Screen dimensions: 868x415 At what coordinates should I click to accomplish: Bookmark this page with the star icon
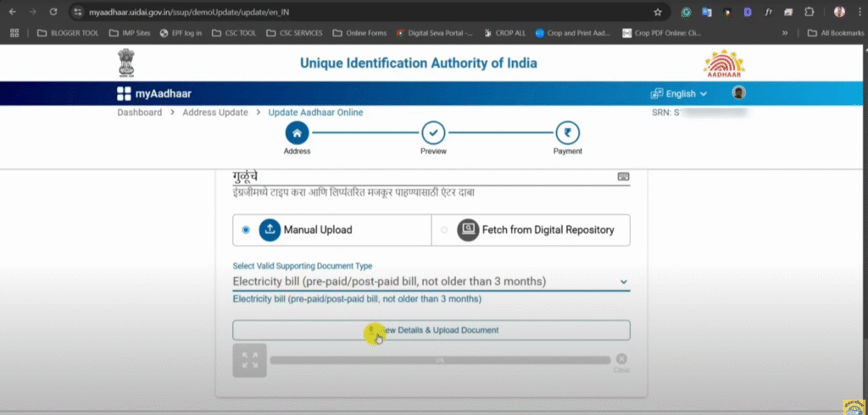coord(658,12)
